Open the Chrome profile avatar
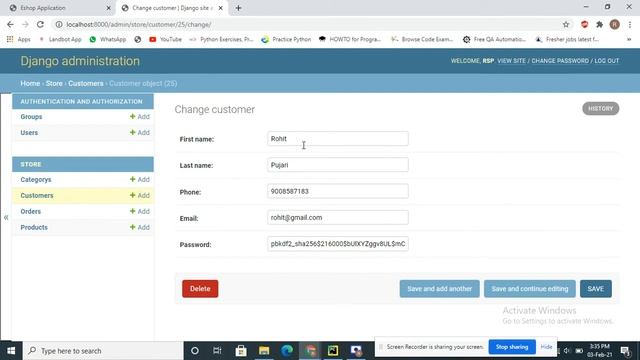The height and width of the screenshot is (360, 640). 615,24
